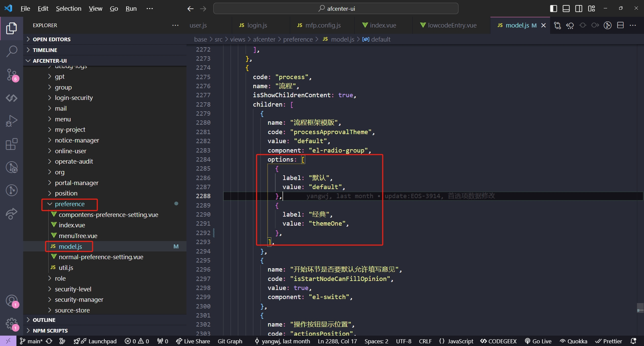Screen dimensions: 644x346
Task: Click the editor vertical scrollbar thumb
Action: tap(640, 308)
